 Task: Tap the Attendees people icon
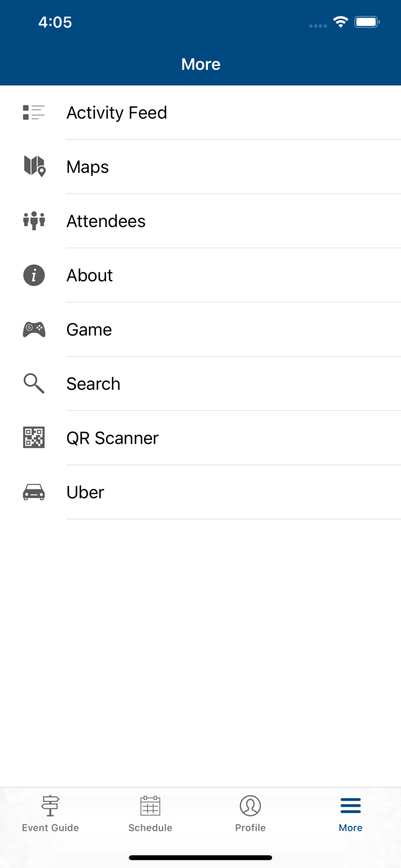(34, 221)
